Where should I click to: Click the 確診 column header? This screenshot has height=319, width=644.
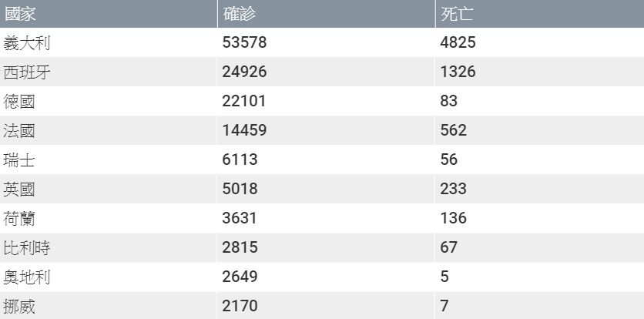[326, 14]
